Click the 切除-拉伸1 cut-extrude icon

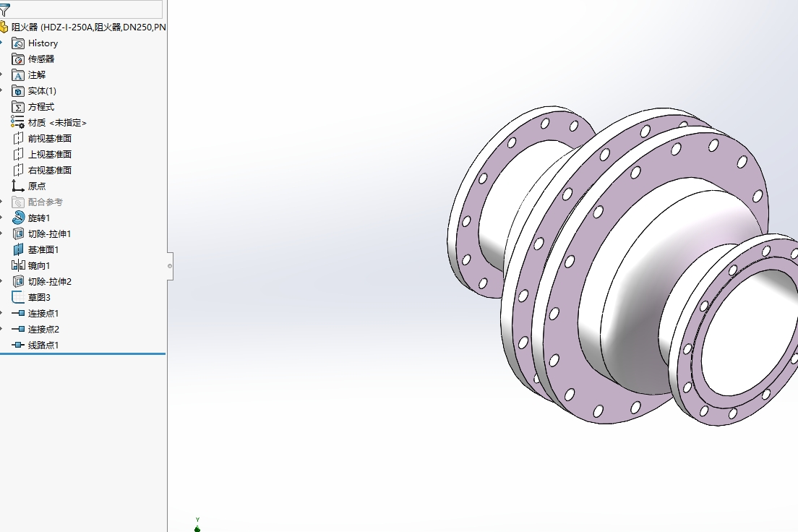[18, 233]
